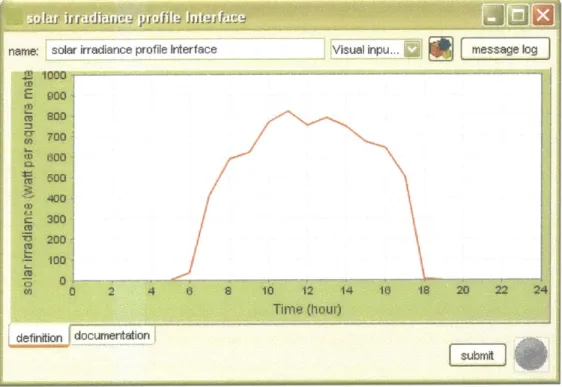Click the x-axis value 12
Viewport: 562px width, 387px height.
[x=307, y=290]
